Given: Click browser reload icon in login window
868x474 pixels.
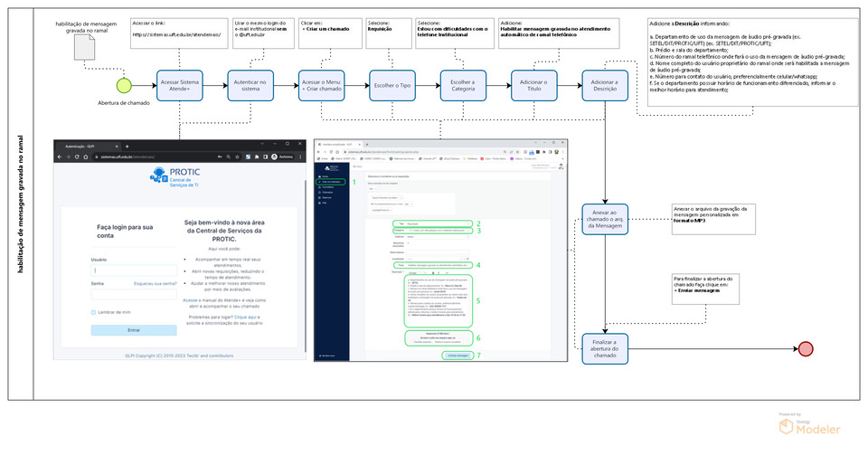Looking at the screenshot, I should pos(75,156).
